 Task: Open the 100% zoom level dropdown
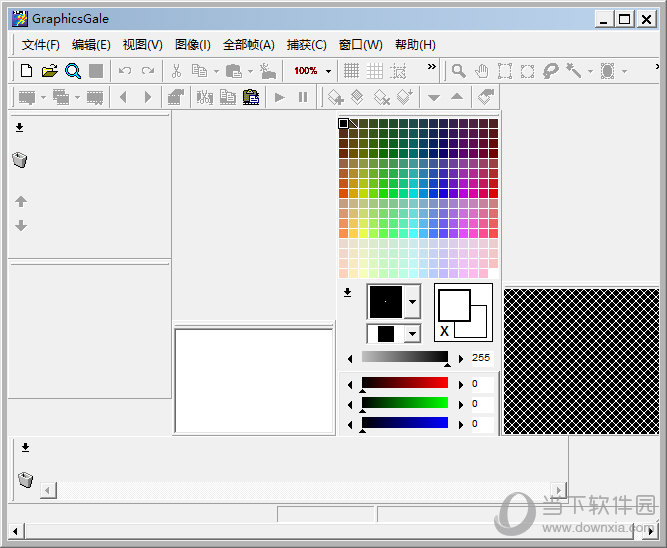coord(328,71)
